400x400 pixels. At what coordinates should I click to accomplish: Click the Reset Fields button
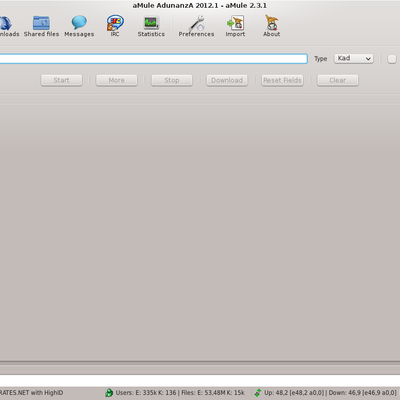click(x=282, y=80)
